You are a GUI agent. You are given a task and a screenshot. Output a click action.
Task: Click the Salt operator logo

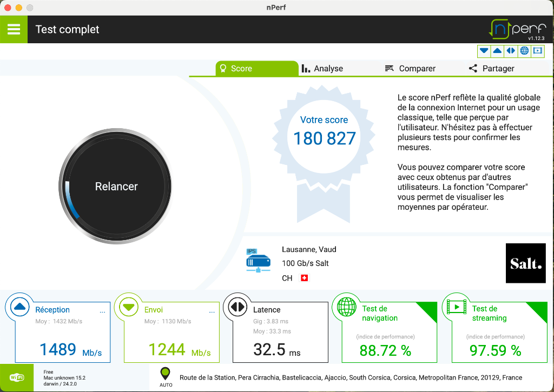526,263
